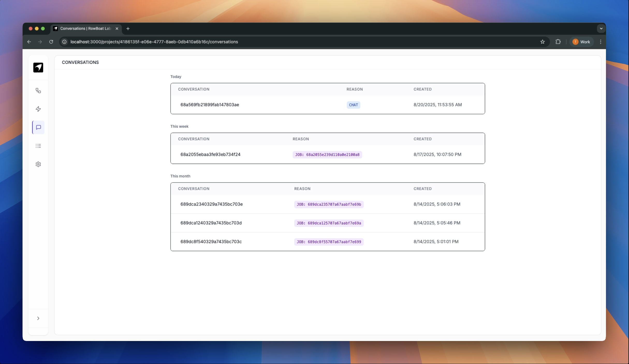This screenshot has width=629, height=364.
Task: Click the browser extensions puzzle icon
Action: coord(558,42)
